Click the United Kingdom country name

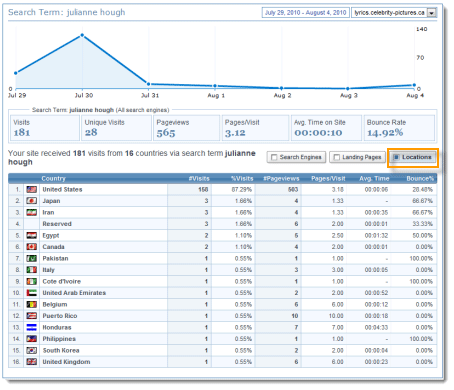[66, 362]
